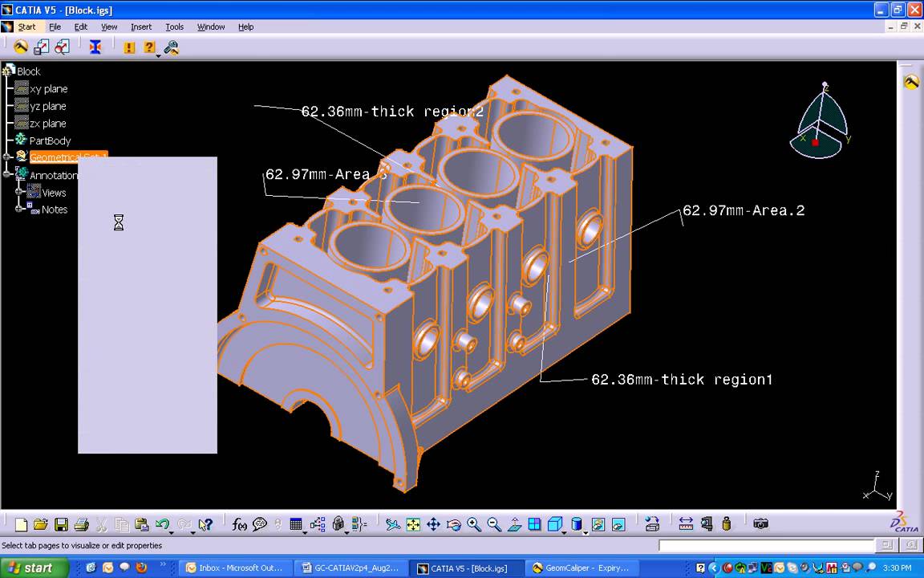Click the Zoom In magnifier
The width and height of the screenshot is (924, 578).
pos(474,523)
